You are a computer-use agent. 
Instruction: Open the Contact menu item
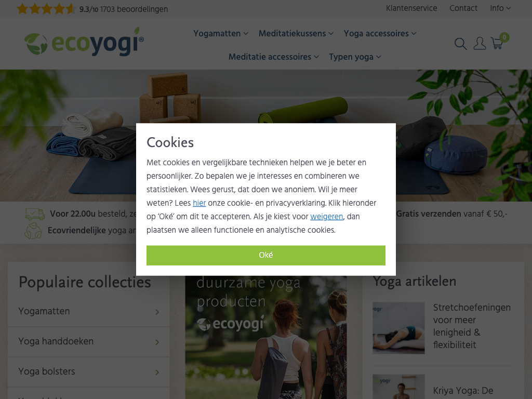[x=463, y=8]
